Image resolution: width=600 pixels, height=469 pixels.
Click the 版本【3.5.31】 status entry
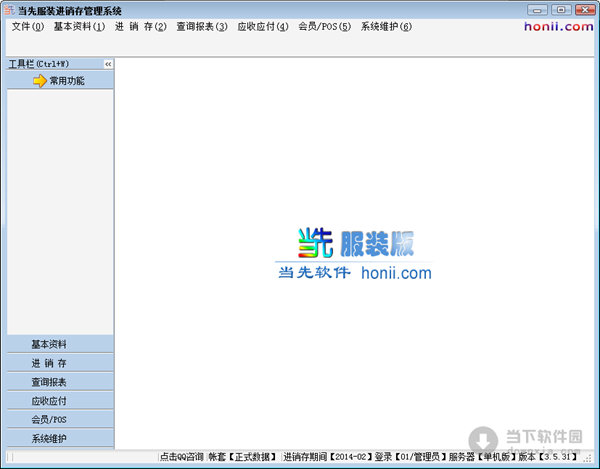pos(547,456)
